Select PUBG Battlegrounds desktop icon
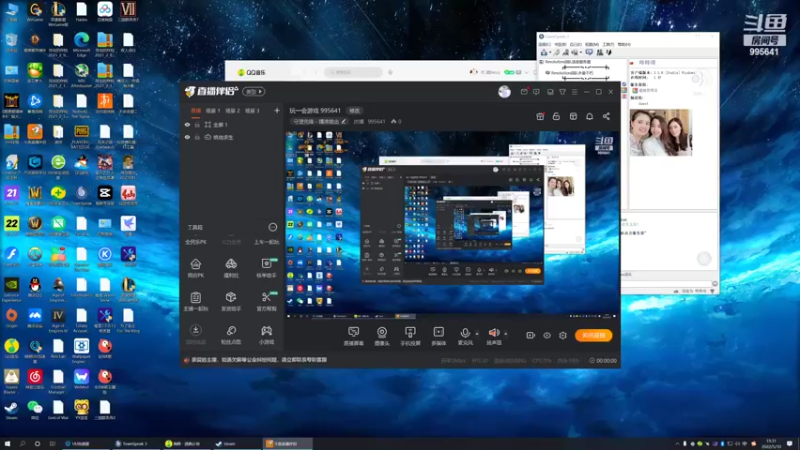Image resolution: width=800 pixels, height=450 pixels. 81,137
